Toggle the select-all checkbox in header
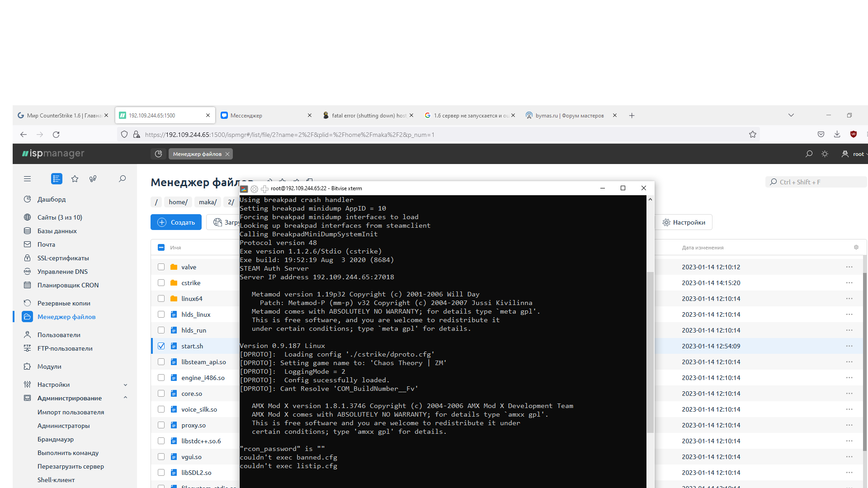This screenshot has width=868, height=488. click(x=161, y=248)
